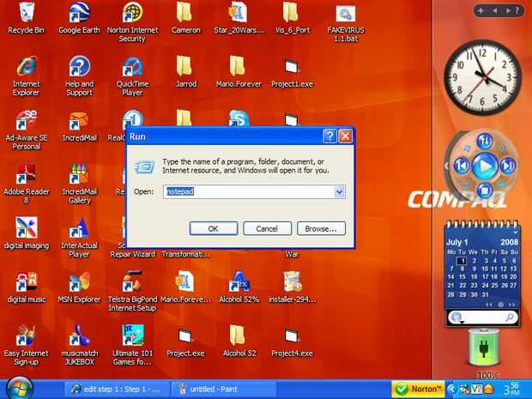Select July 15 on calendar gadget

(462, 277)
